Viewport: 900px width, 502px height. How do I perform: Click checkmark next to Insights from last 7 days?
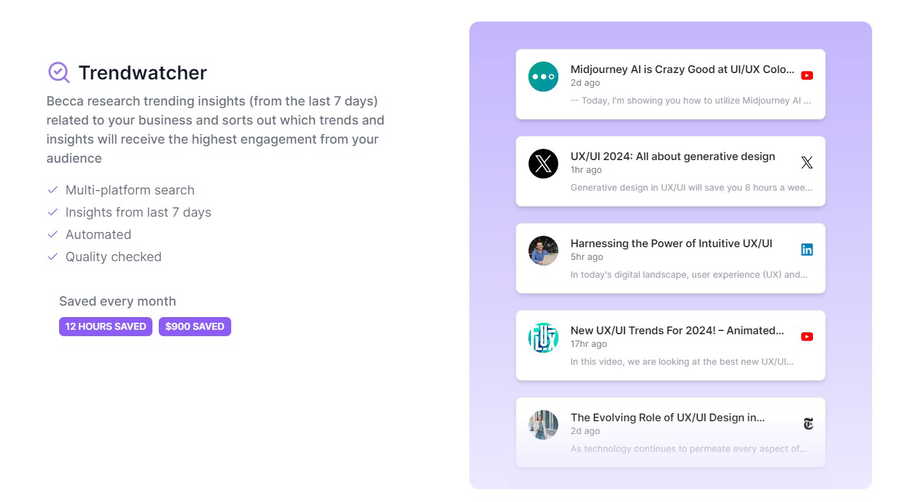tap(53, 212)
